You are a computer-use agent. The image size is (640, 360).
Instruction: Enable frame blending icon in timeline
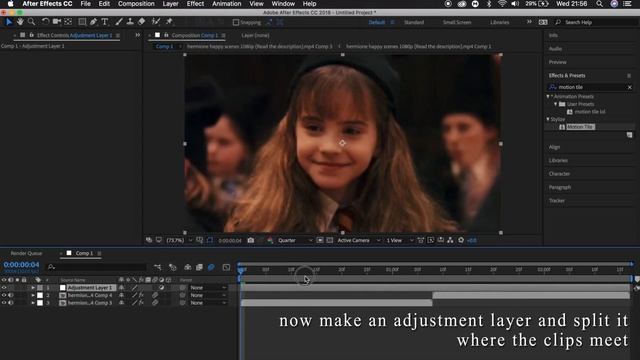click(199, 267)
